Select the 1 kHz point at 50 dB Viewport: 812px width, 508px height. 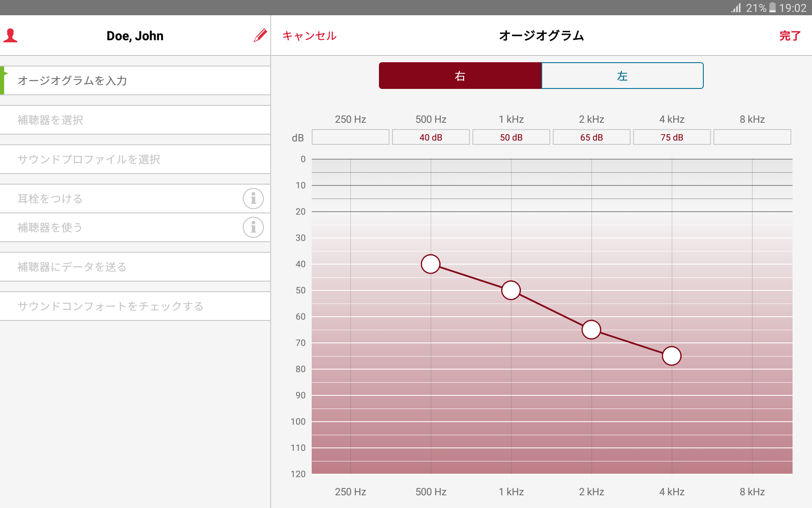click(x=511, y=290)
